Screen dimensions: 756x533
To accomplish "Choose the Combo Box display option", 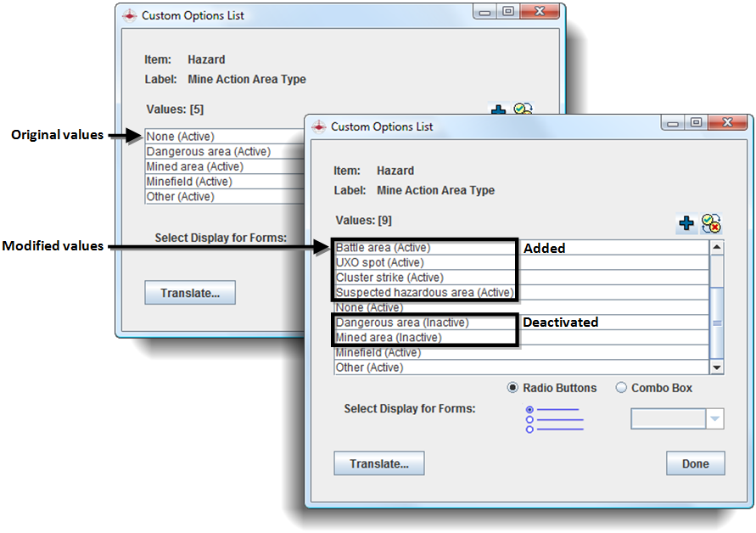I will (x=621, y=388).
